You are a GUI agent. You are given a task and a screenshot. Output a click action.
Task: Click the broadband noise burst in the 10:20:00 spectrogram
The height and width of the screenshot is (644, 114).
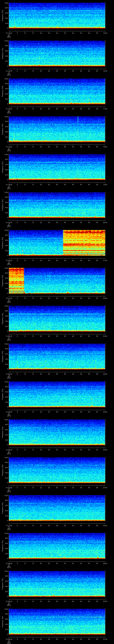tap(84, 243)
